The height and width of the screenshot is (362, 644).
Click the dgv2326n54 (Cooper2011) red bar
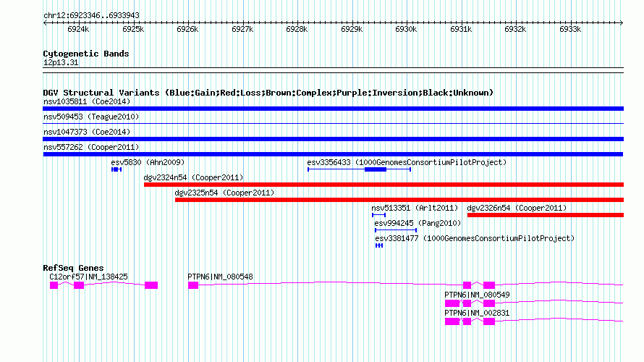click(x=546, y=215)
